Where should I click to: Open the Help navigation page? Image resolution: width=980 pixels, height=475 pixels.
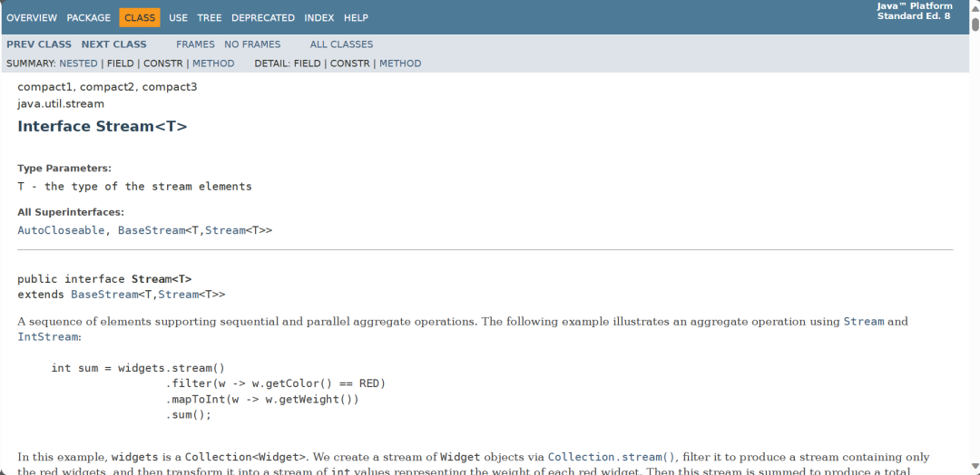point(356,17)
